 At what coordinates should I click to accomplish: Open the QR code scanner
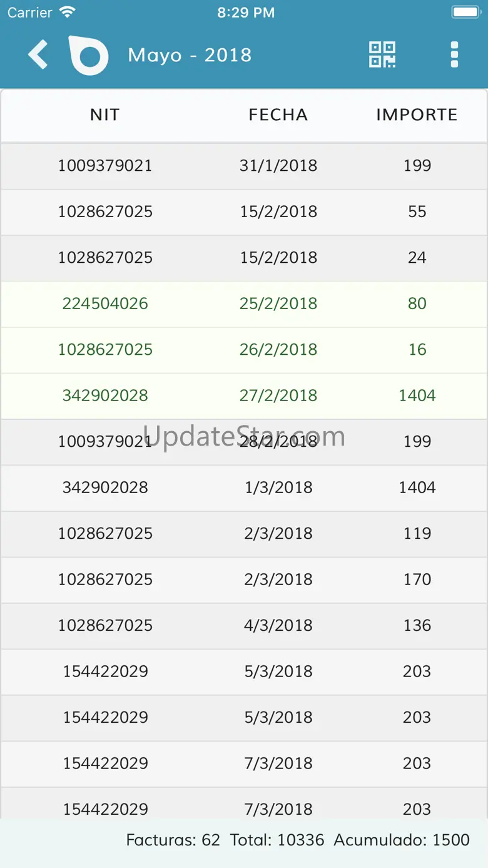click(382, 54)
